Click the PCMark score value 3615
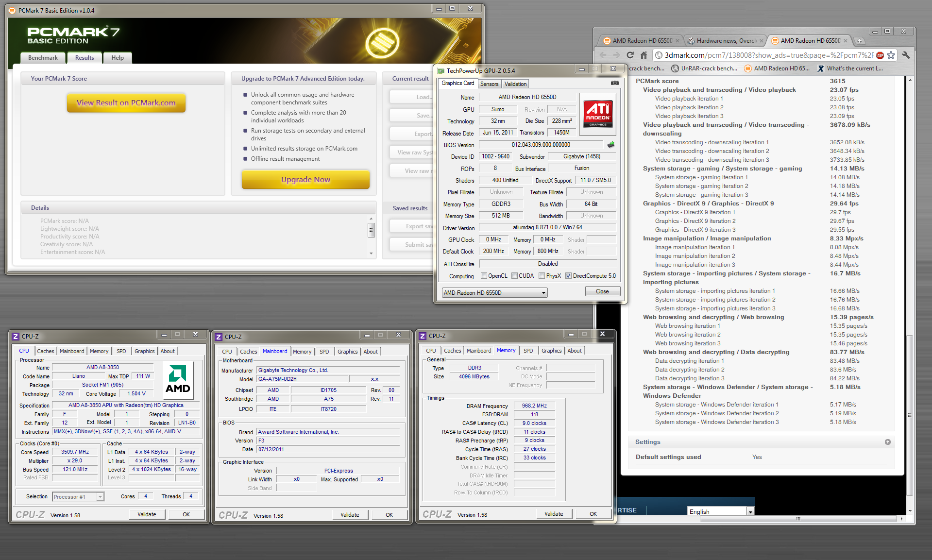932x560 pixels. [x=838, y=81]
